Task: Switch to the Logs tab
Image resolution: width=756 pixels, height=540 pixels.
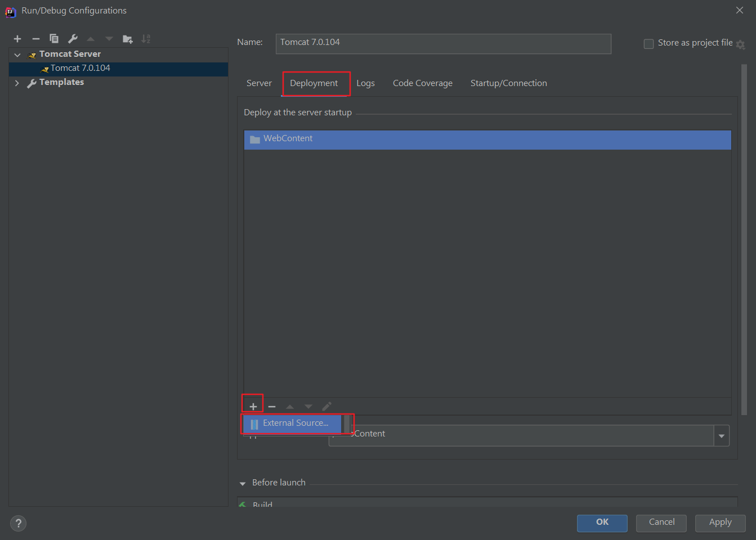Action: [365, 83]
